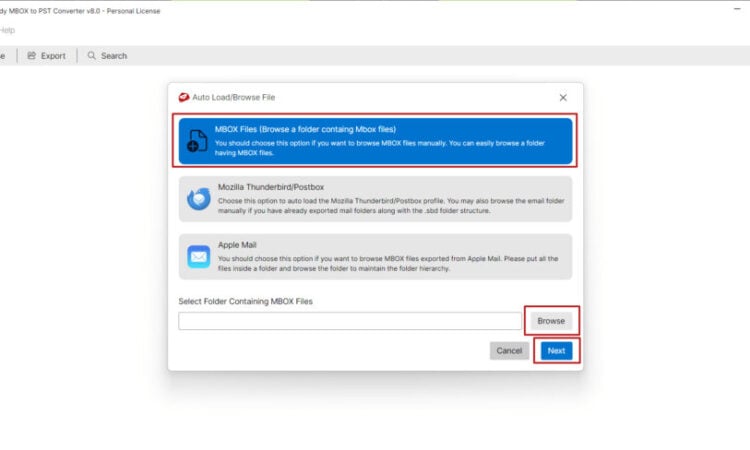
Task: Click the Auto Load/Browse File title text
Action: (x=234, y=97)
